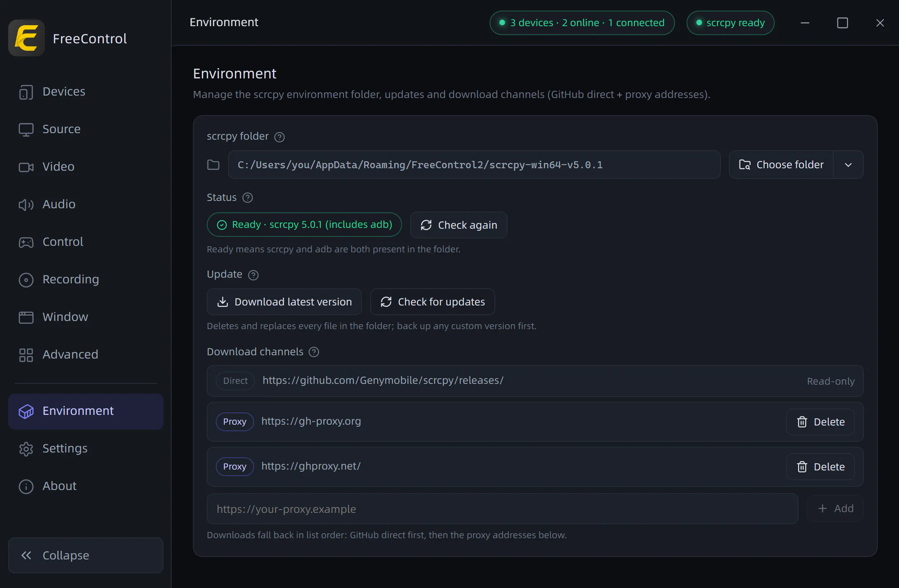Click the Direct tag label

click(235, 381)
